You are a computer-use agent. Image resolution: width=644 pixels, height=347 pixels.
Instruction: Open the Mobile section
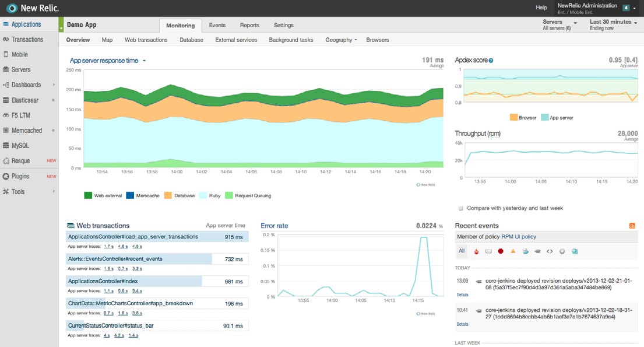(x=19, y=54)
